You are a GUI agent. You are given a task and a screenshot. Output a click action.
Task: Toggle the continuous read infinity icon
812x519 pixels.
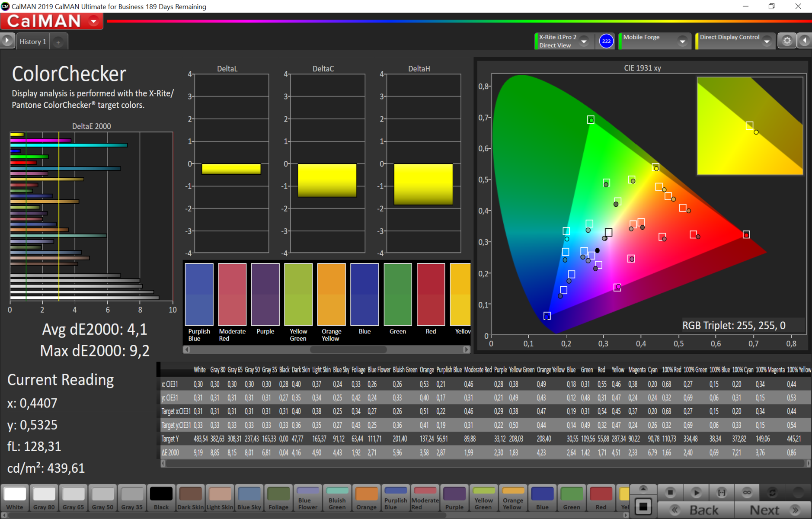[x=747, y=493]
